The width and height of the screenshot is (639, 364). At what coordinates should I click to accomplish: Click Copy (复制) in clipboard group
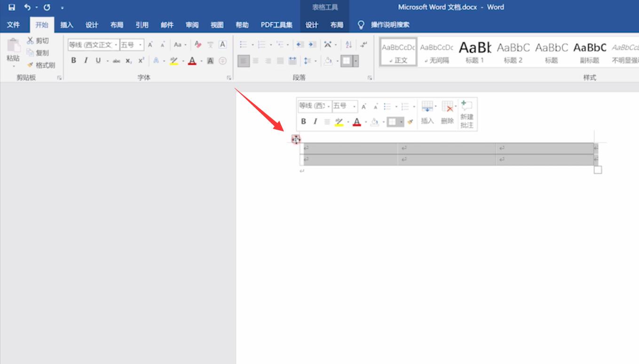[38, 53]
